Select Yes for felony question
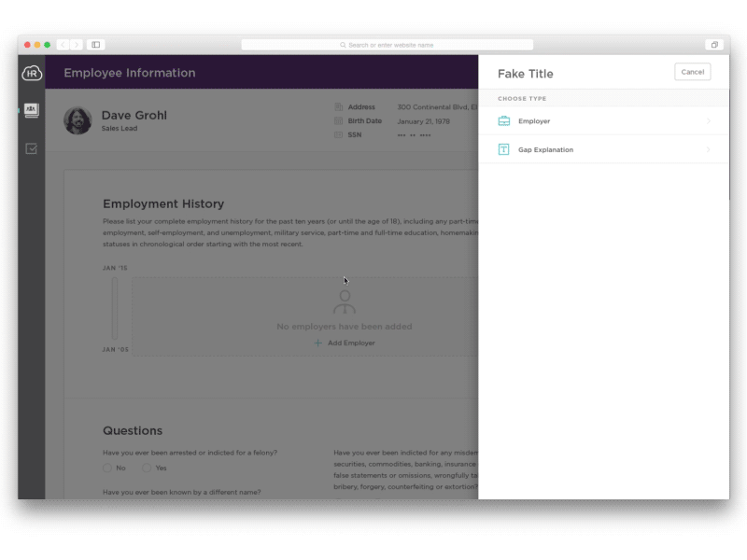 tap(147, 468)
